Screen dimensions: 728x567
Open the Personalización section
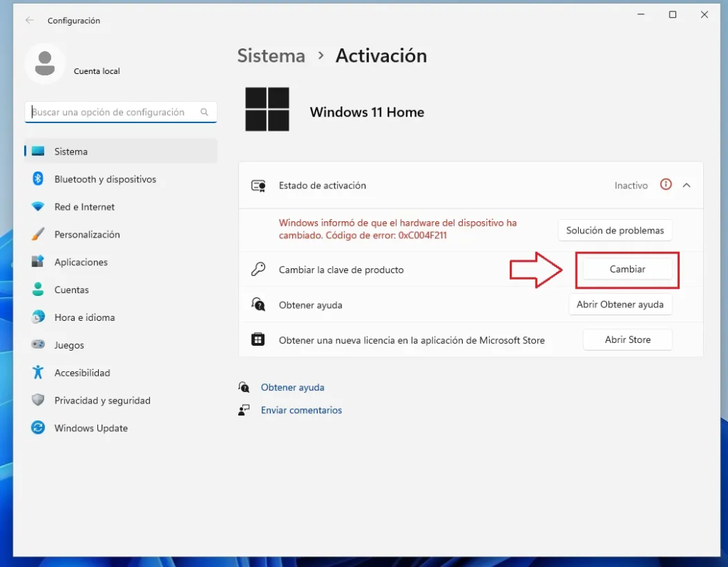click(x=121, y=234)
